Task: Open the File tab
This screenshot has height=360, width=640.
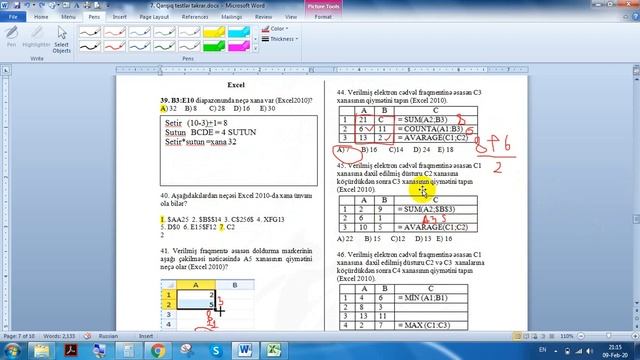Action: [13, 17]
